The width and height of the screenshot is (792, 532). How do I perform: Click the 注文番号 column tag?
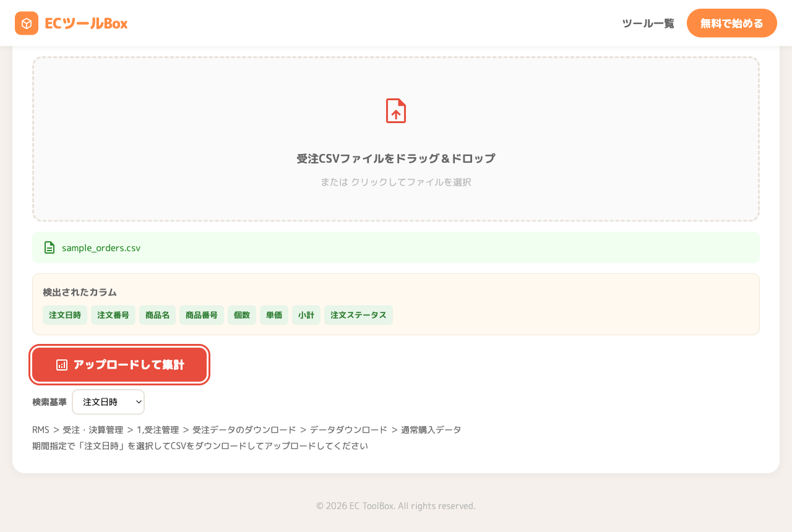point(113,315)
